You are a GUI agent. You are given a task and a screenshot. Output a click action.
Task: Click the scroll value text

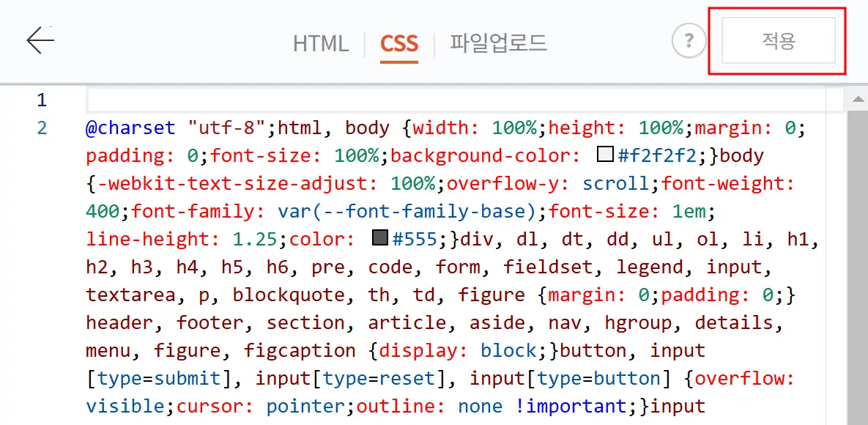tap(615, 184)
